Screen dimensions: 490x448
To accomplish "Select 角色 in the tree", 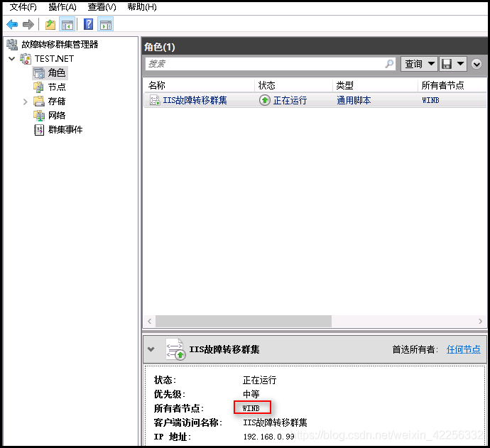I will 57,73.
